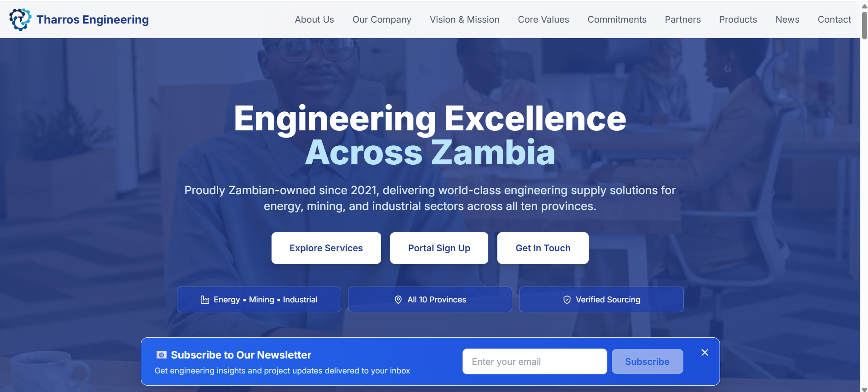Image resolution: width=868 pixels, height=392 pixels.
Task: Click the shield icon for Verified Sourcing
Action: [567, 300]
